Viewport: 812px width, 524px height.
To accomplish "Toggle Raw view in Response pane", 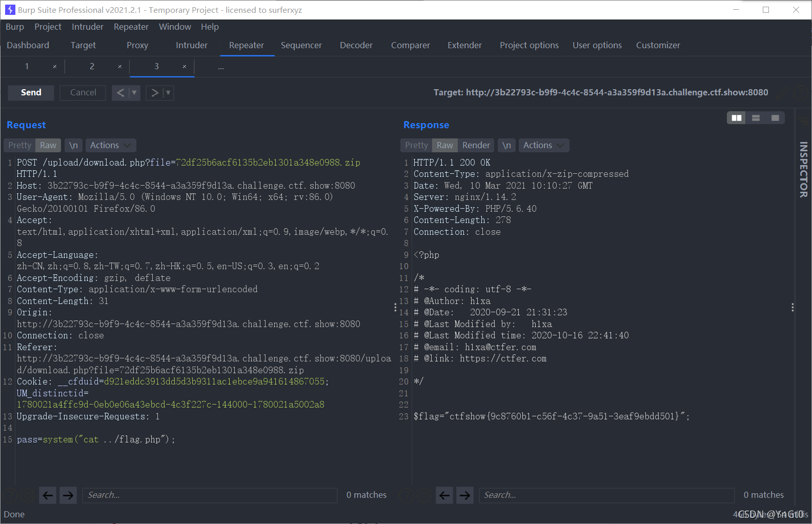I will [x=445, y=145].
